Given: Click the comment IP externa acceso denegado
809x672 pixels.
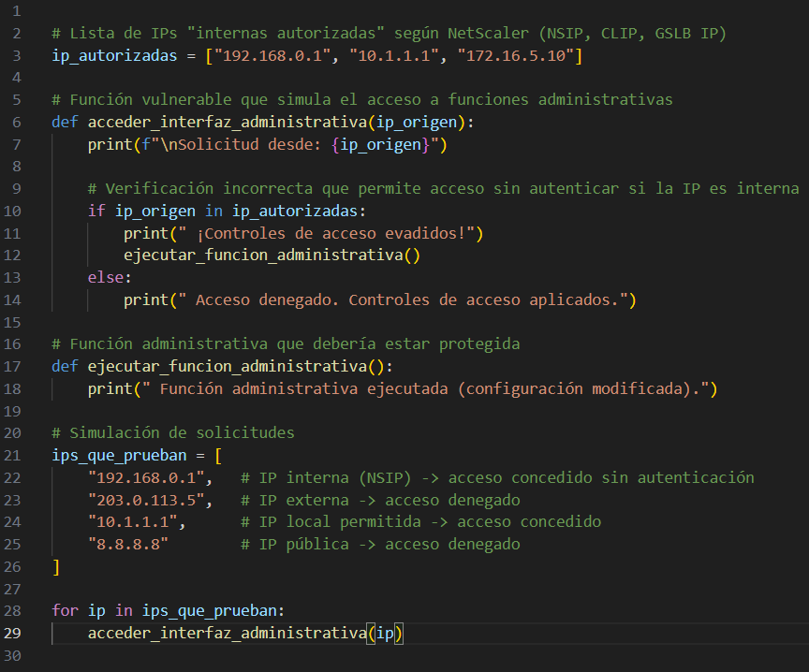Looking at the screenshot, I should 380,501.
